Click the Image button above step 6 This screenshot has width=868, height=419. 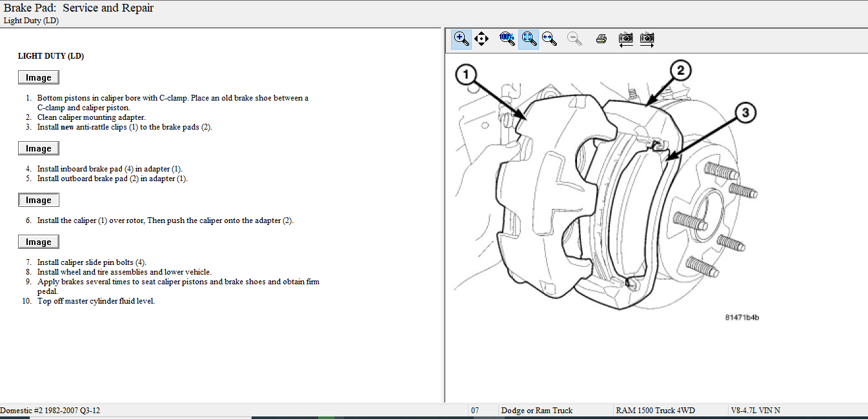[39, 200]
